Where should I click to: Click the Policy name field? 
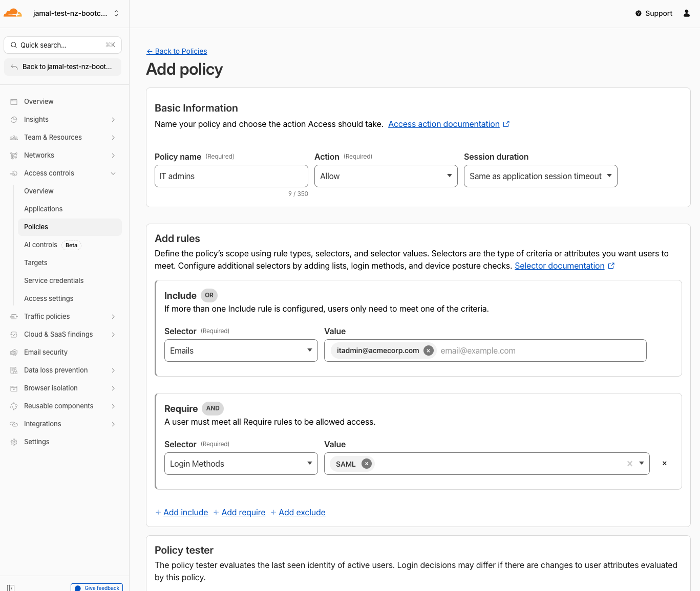click(x=231, y=176)
